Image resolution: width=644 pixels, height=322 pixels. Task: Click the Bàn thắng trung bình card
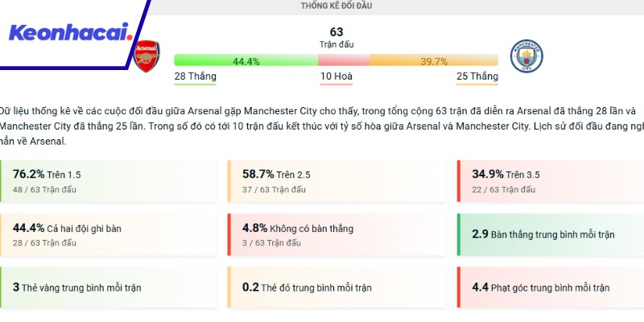550,234
